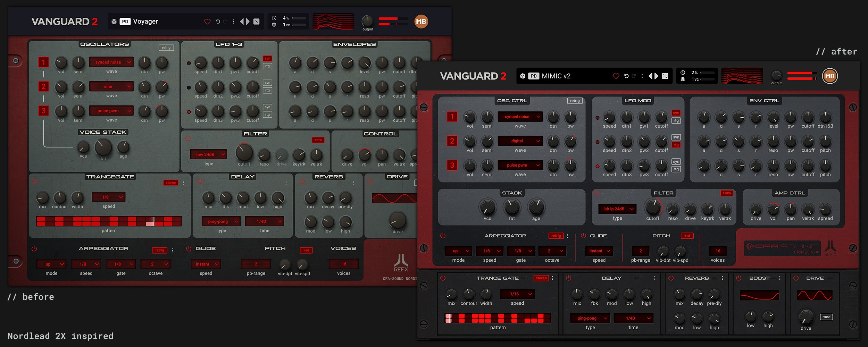Image resolution: width=868 pixels, height=347 pixels.
Task: Go to next preset in the Voyager window
Action: pyautogui.click(x=248, y=22)
